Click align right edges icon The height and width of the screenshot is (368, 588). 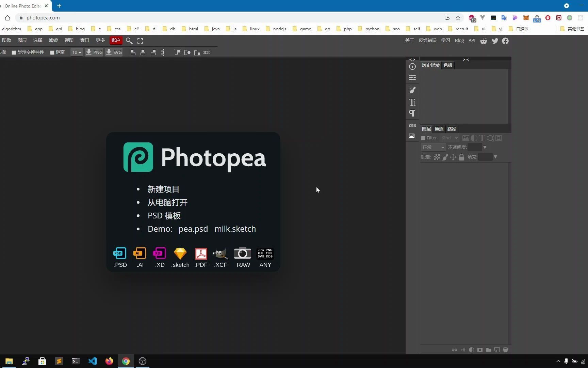pyautogui.click(x=153, y=52)
